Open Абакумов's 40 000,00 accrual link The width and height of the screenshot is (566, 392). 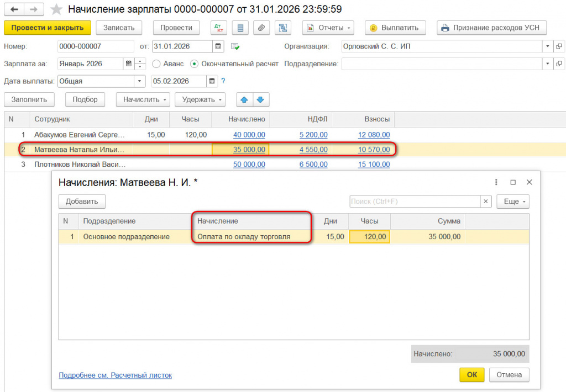pyautogui.click(x=249, y=135)
